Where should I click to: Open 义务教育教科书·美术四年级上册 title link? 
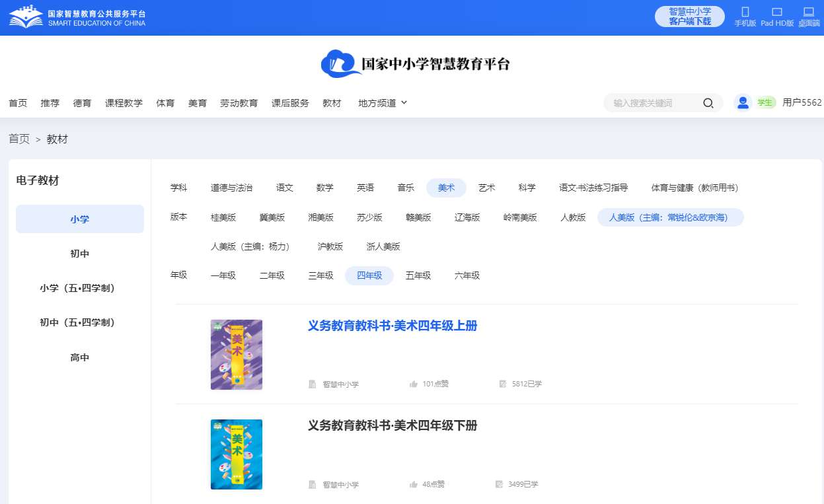point(393,326)
